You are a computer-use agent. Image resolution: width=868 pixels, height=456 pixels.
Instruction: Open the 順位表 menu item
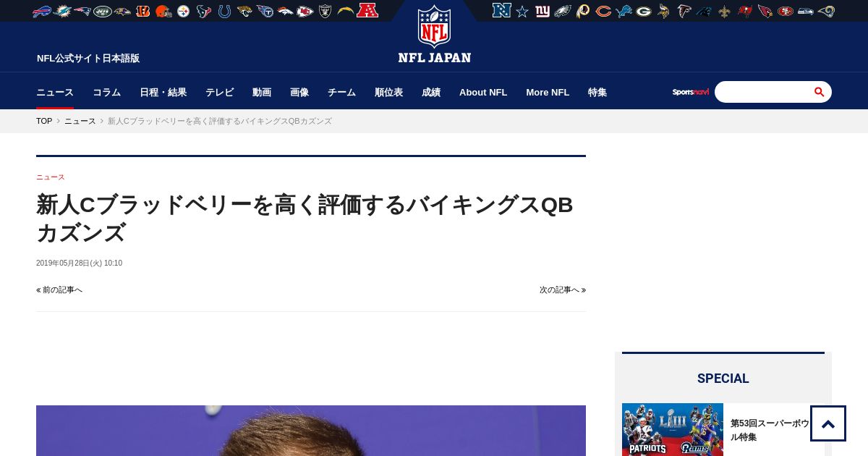click(x=388, y=92)
